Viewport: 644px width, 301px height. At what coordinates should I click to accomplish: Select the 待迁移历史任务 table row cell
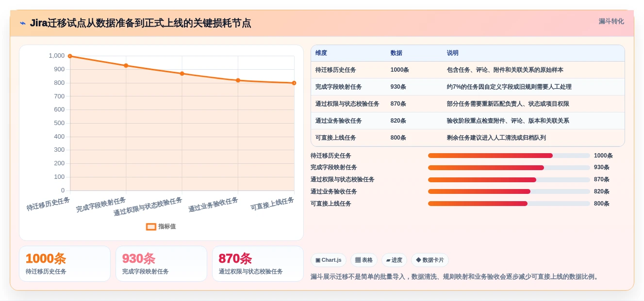[336, 70]
